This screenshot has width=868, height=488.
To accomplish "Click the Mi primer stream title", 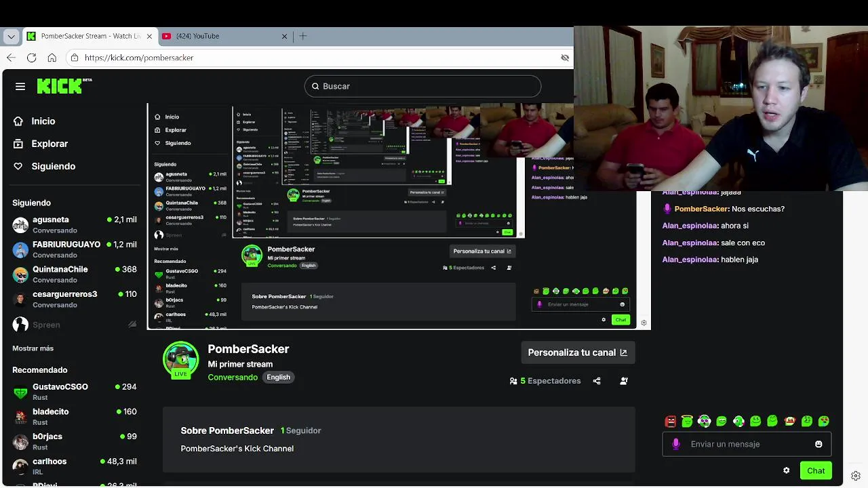I will [x=240, y=364].
